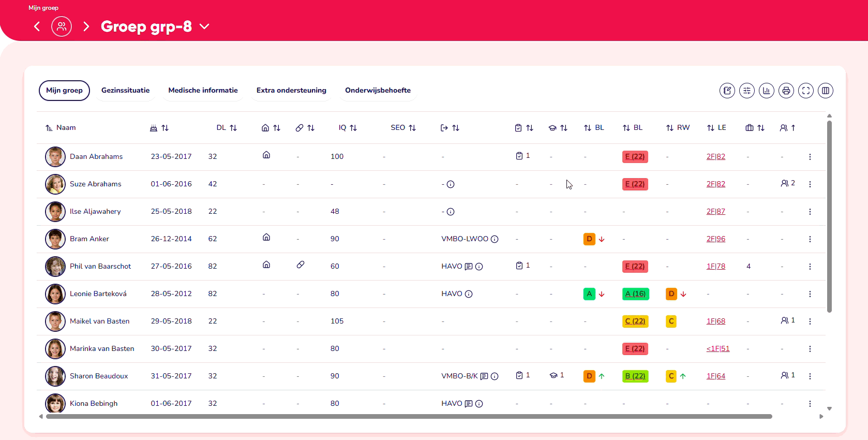Open the column layout icon

click(826, 91)
